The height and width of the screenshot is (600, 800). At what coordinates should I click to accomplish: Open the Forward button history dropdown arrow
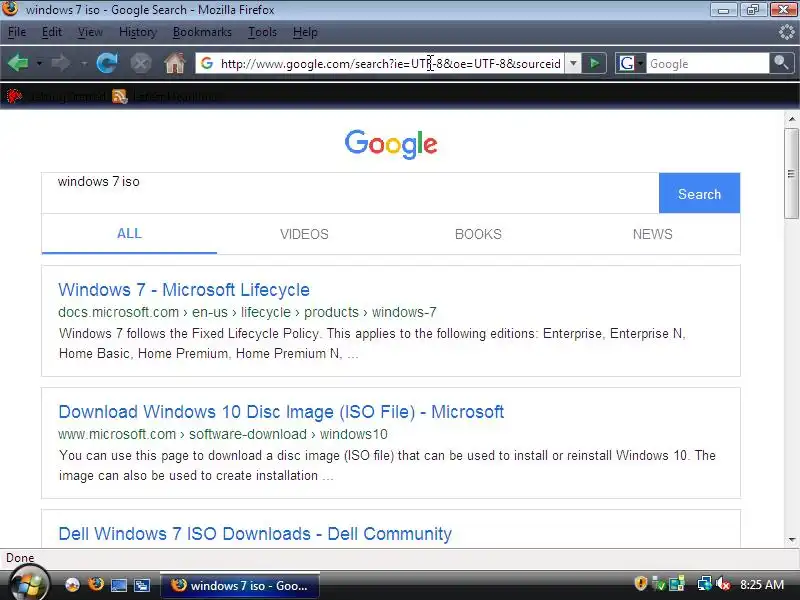(x=83, y=64)
